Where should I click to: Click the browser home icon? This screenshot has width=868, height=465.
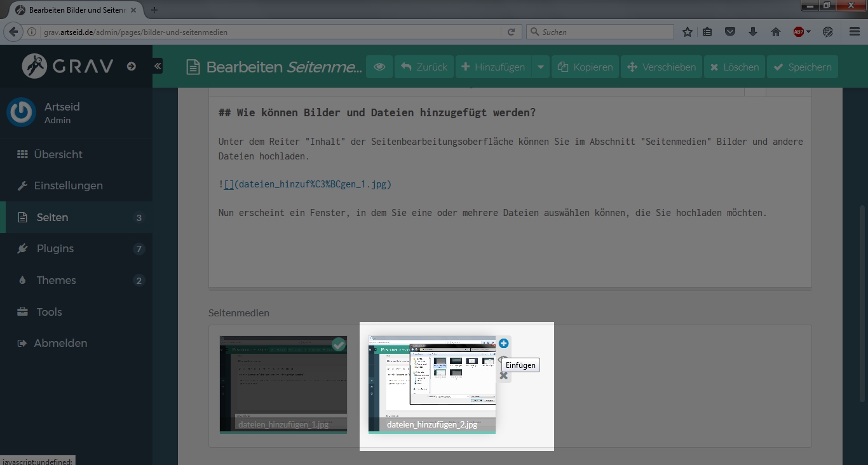click(776, 32)
